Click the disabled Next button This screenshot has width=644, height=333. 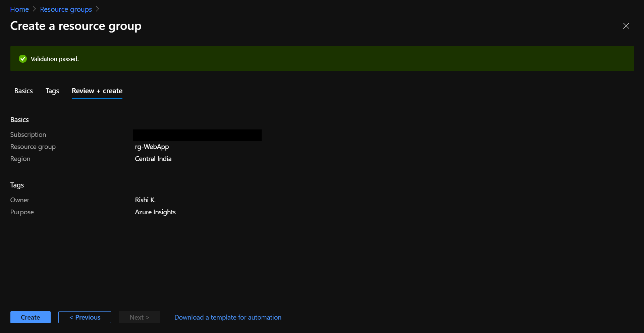[x=139, y=317]
